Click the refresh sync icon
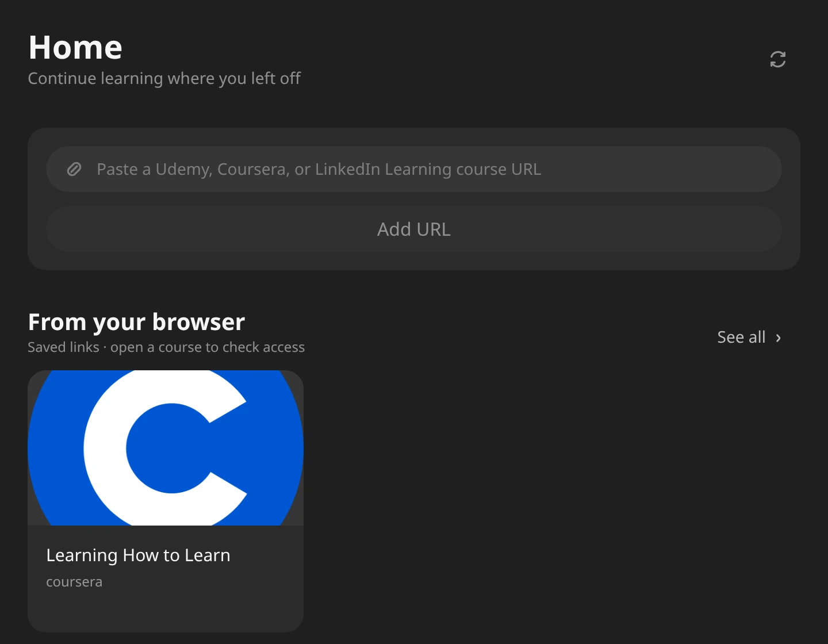 pyautogui.click(x=777, y=59)
